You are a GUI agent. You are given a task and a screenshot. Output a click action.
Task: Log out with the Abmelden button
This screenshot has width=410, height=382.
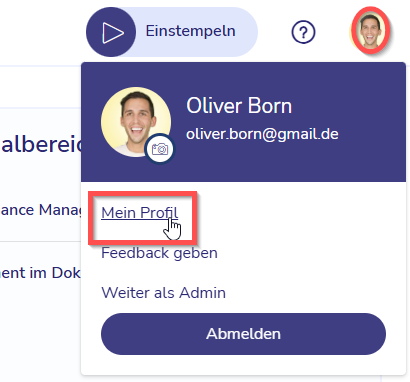click(x=243, y=334)
